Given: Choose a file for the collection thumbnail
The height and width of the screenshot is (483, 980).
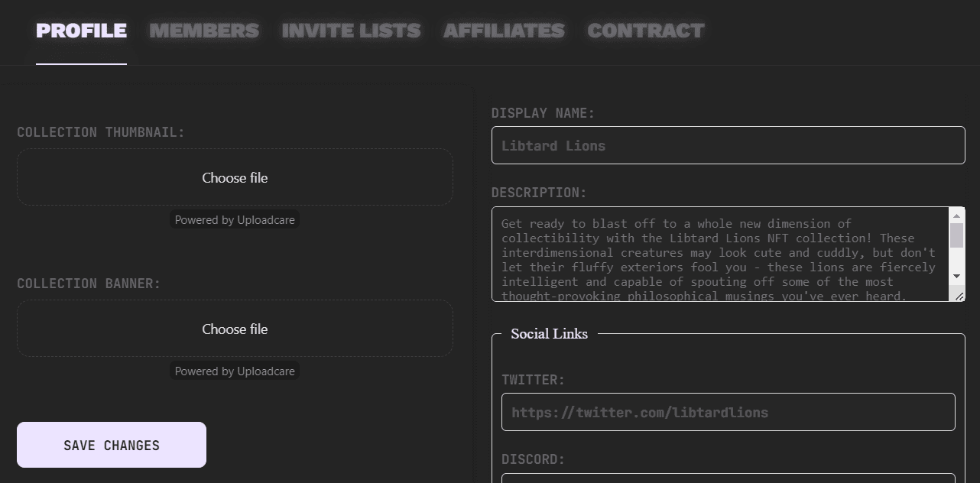Looking at the screenshot, I should [234, 177].
